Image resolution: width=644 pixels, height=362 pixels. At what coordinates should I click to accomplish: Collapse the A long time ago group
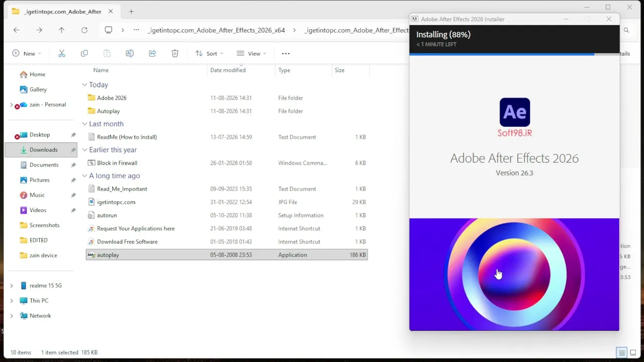click(x=85, y=176)
